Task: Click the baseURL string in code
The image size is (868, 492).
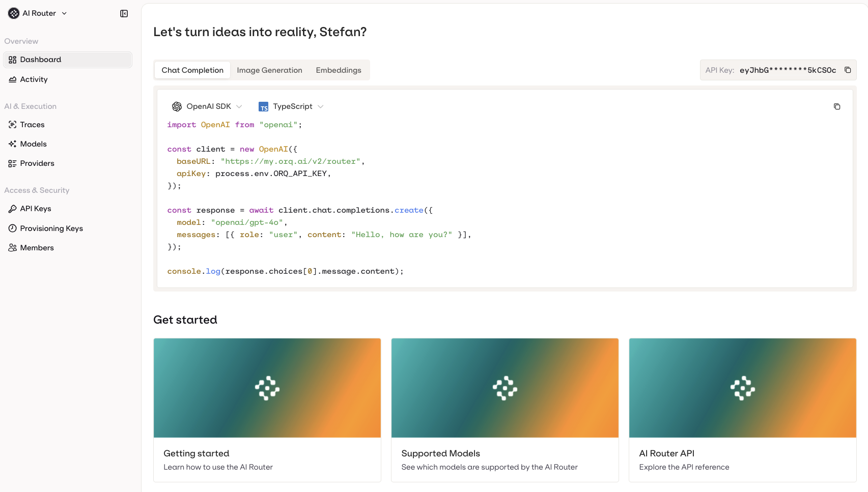Action: coord(291,161)
